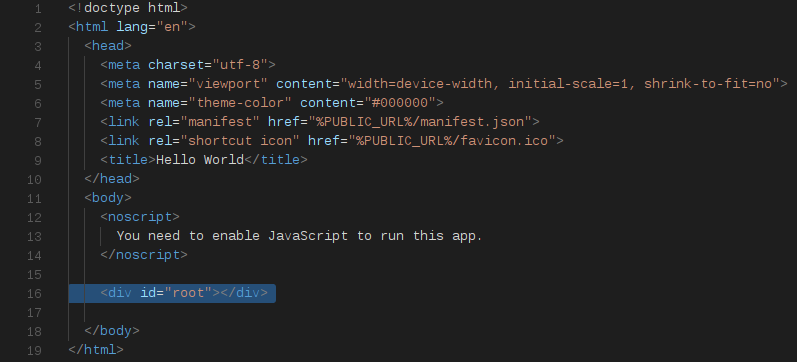Click the closing body tag

click(x=112, y=331)
